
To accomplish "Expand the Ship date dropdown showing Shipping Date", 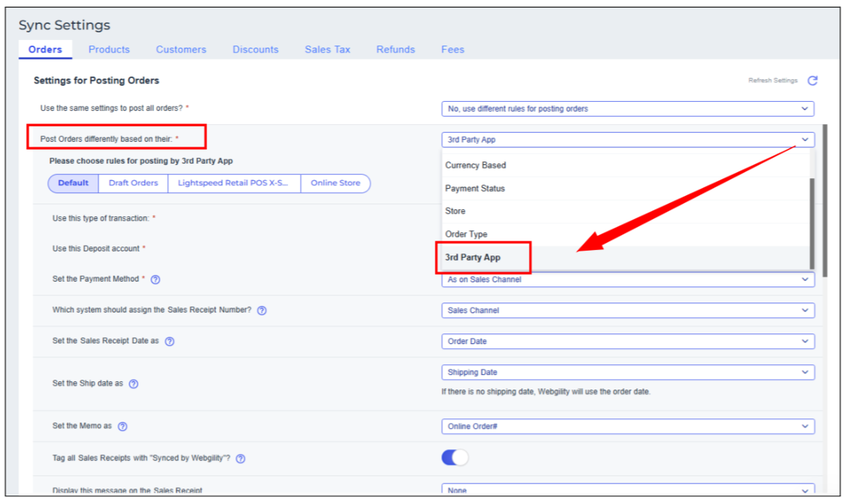I will click(627, 372).
